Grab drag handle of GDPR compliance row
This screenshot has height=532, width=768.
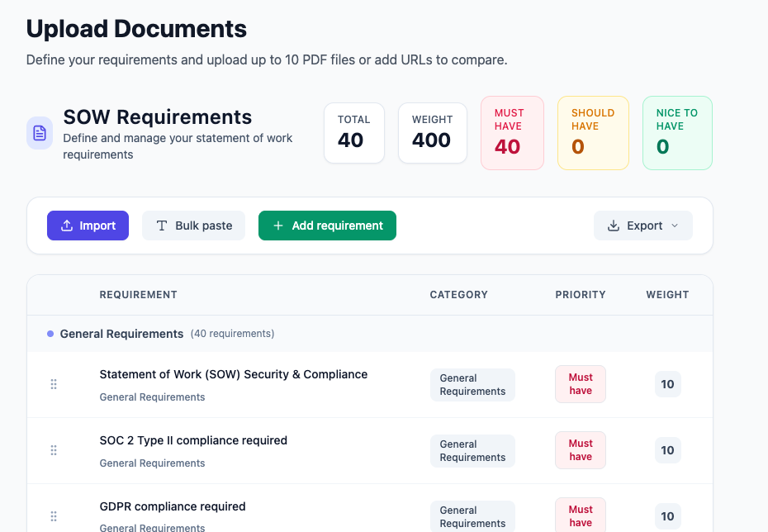coord(54,516)
